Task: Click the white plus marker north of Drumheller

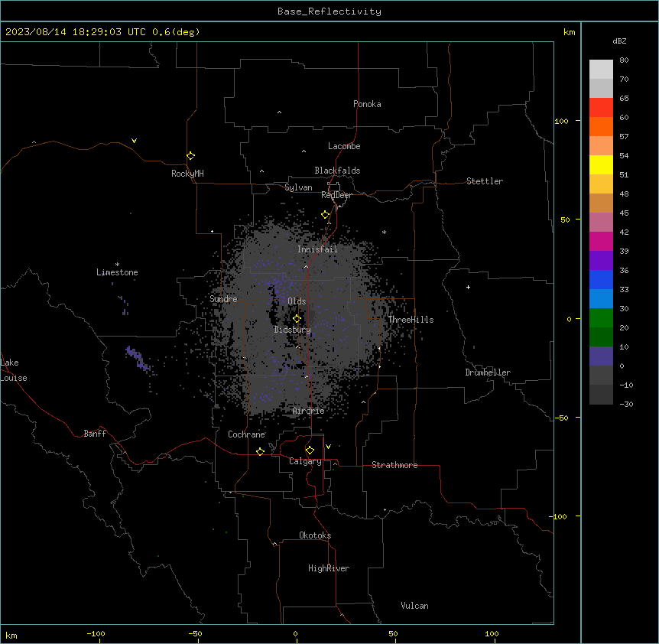Action: coord(468,287)
